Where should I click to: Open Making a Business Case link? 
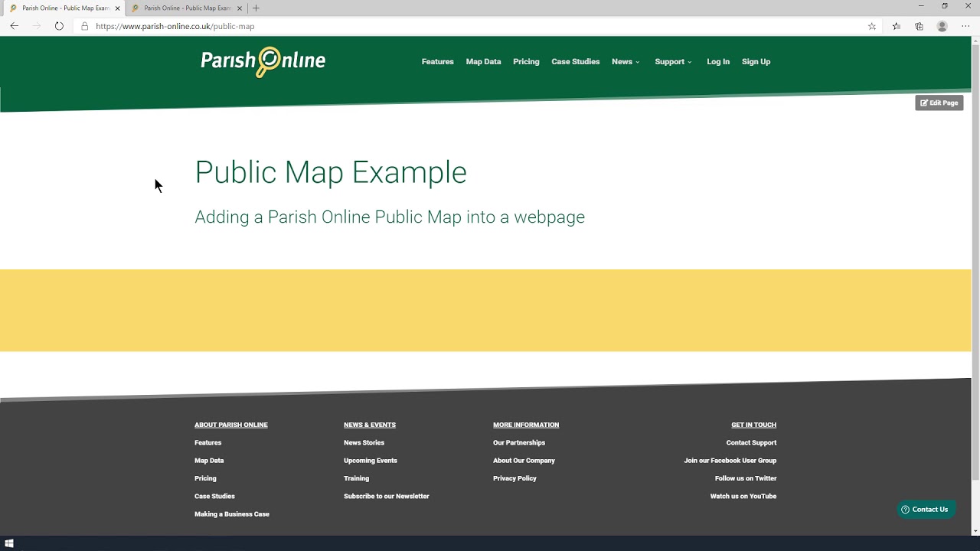click(x=232, y=514)
